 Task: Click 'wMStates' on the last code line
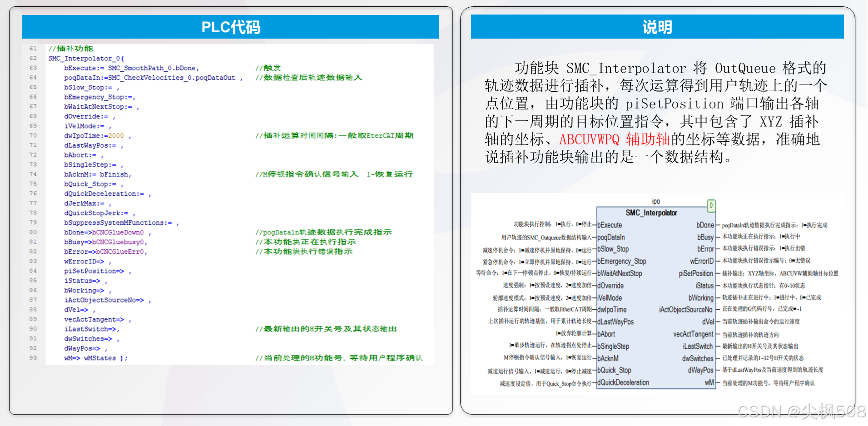(x=100, y=358)
